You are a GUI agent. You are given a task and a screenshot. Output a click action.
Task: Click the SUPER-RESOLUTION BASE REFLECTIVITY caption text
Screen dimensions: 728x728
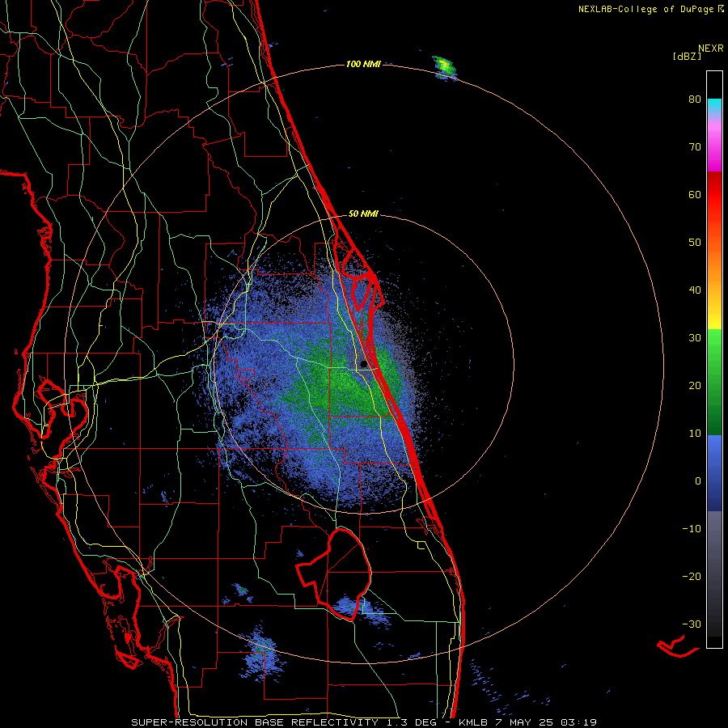coord(255,722)
